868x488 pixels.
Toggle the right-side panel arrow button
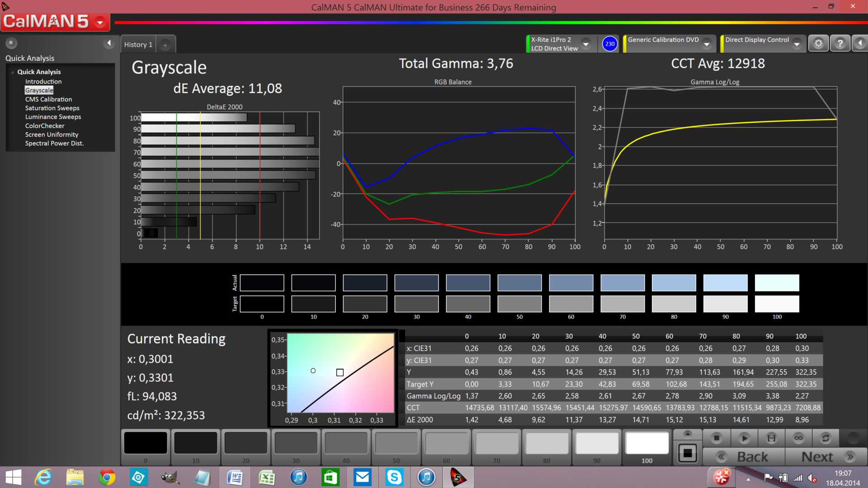(860, 43)
